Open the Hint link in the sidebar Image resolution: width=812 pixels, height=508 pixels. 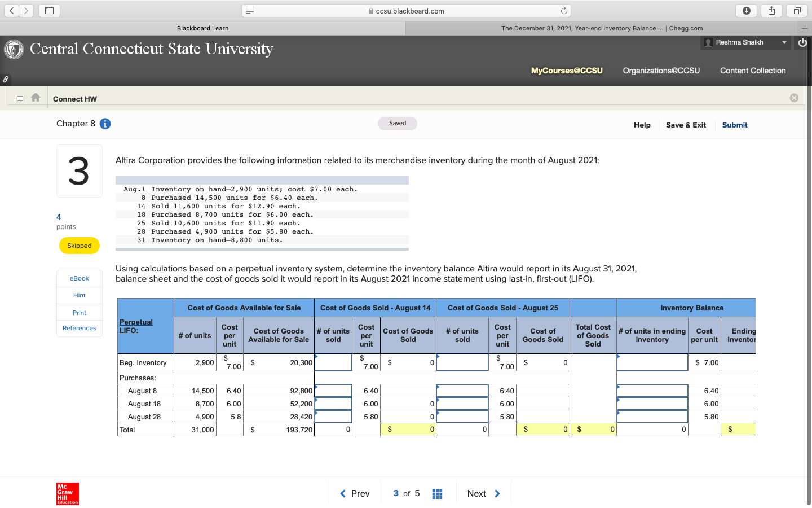pyautogui.click(x=79, y=295)
